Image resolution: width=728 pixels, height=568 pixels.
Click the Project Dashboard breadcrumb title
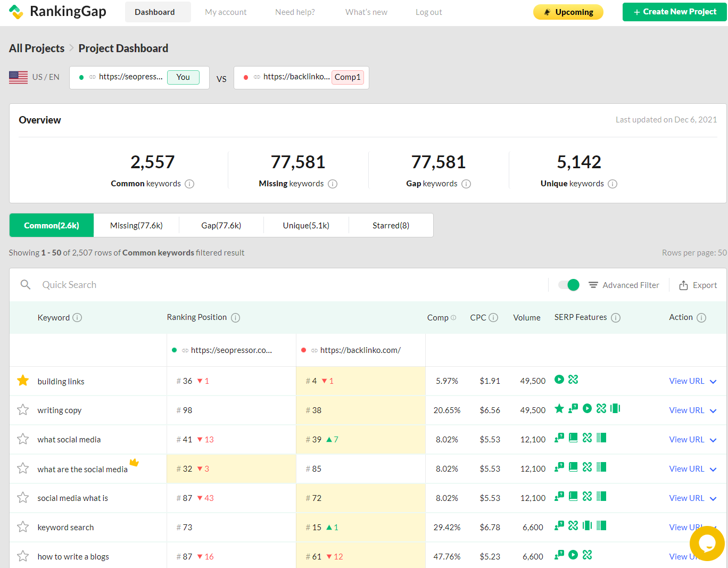(x=123, y=48)
